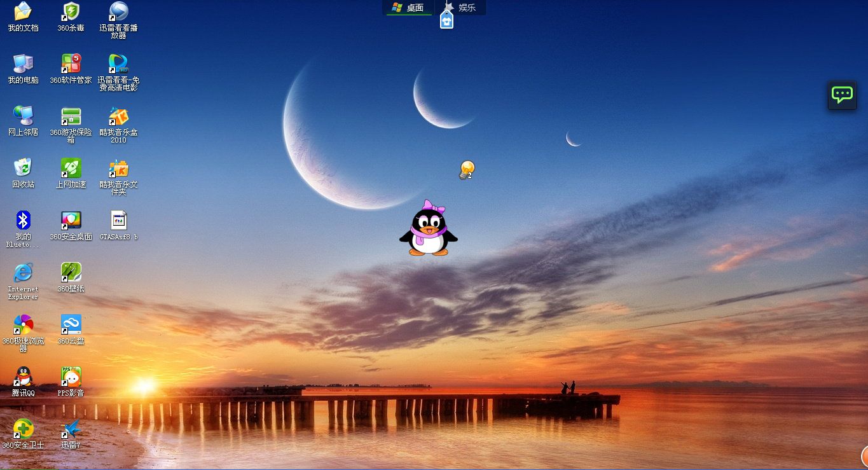Select the PPS影音 shortcut icon
The height and width of the screenshot is (470, 868).
pyautogui.click(x=71, y=377)
